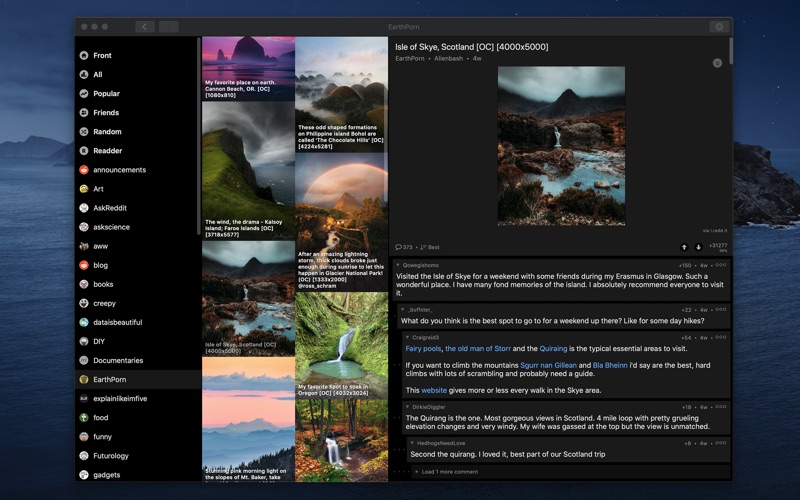Open autumn forest waterfall thumbnail
800x500 pixels.
click(341, 440)
